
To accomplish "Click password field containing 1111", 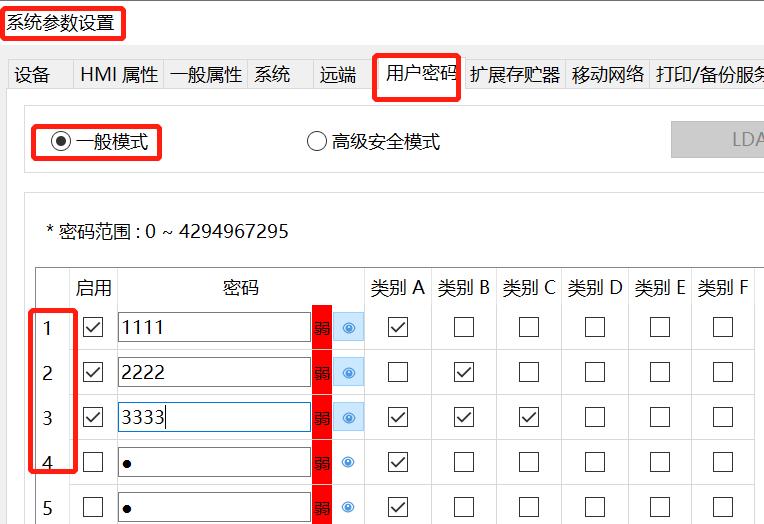I will [x=214, y=327].
